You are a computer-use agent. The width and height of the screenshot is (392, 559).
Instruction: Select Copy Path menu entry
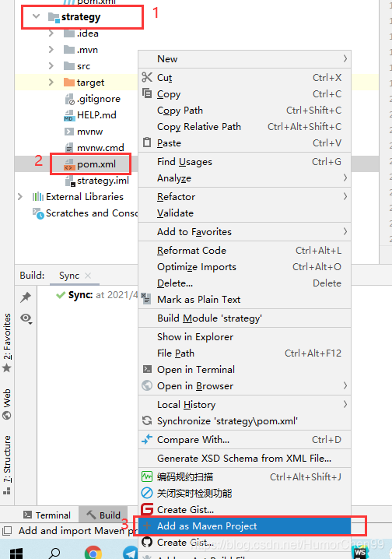coord(244,110)
